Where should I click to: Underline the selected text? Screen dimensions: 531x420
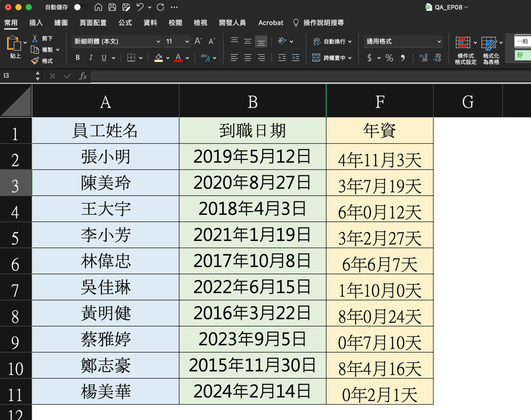click(x=104, y=57)
